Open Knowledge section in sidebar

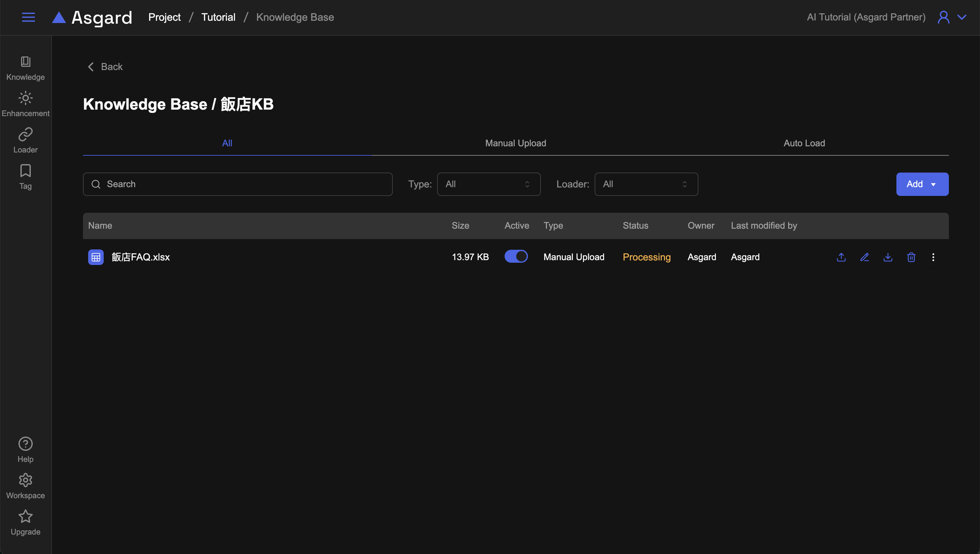pyautogui.click(x=26, y=68)
